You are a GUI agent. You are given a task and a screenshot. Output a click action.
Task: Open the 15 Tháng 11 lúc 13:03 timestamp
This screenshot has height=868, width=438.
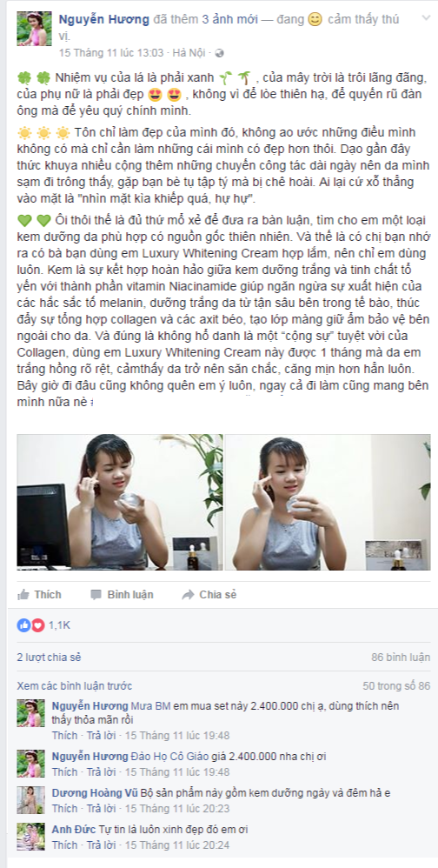pos(111,53)
